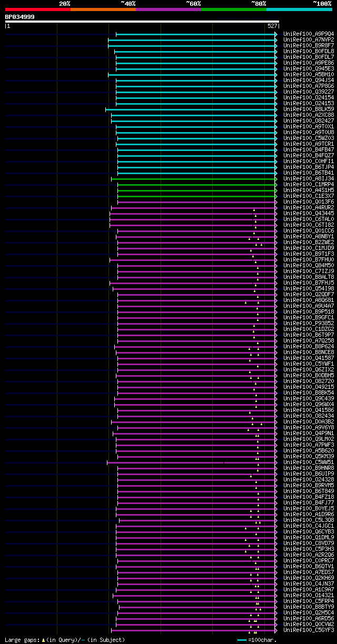This screenshot has width=337, height=644.
Task: Click the 527 query length number
Action: click(272, 26)
